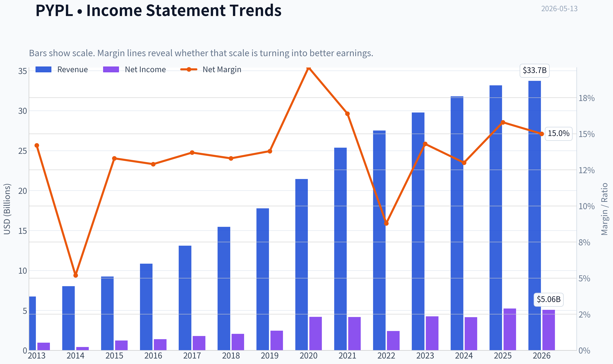The width and height of the screenshot is (613, 364).
Task: Click the 15.0% margin annotation
Action: point(558,134)
